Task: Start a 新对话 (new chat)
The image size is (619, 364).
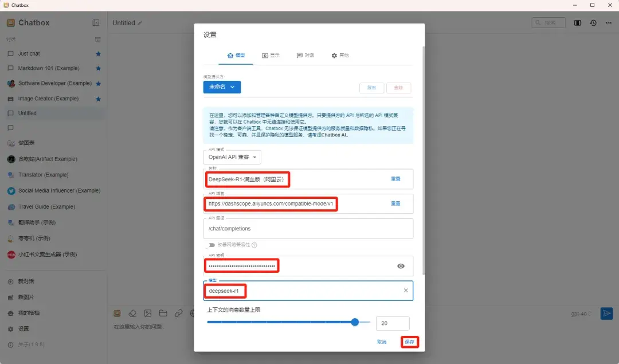Action: tap(53, 281)
